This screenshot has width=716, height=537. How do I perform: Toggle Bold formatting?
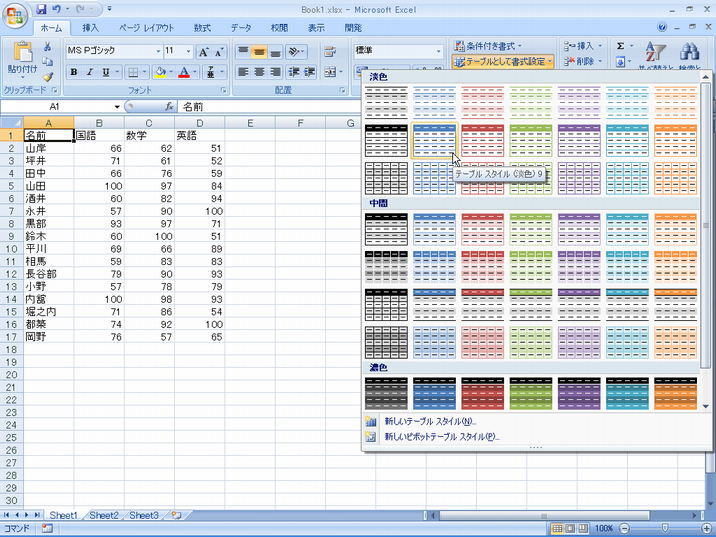point(74,72)
